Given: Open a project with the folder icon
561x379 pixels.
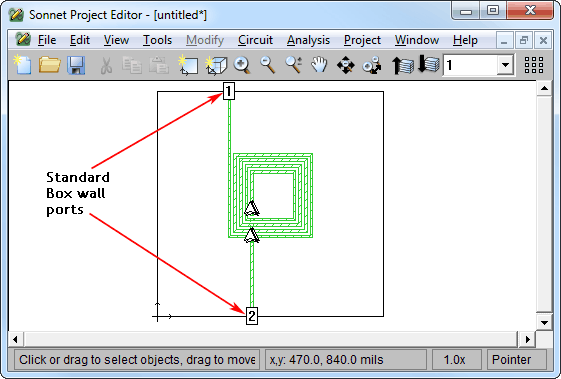Looking at the screenshot, I should [x=49, y=65].
